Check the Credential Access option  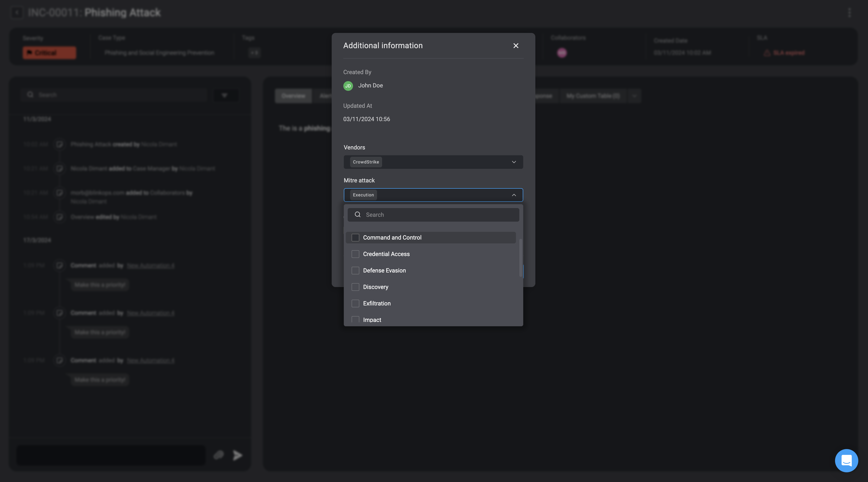pyautogui.click(x=355, y=254)
